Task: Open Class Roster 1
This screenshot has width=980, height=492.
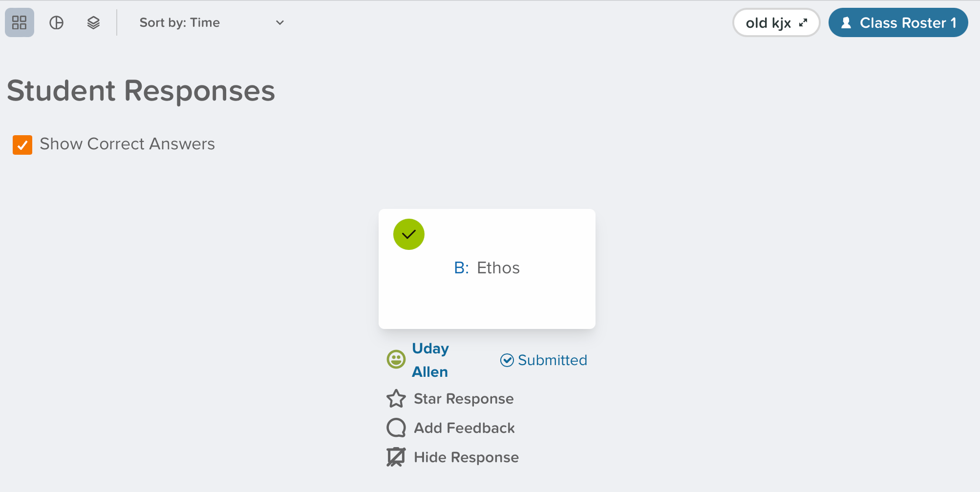Action: [x=898, y=22]
